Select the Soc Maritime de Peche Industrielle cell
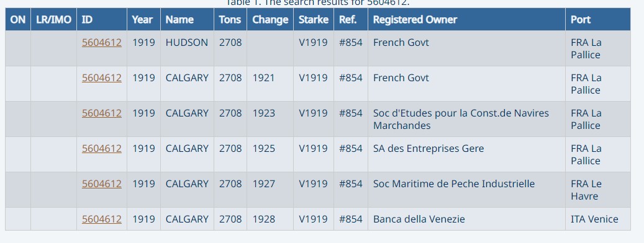 pos(466,190)
